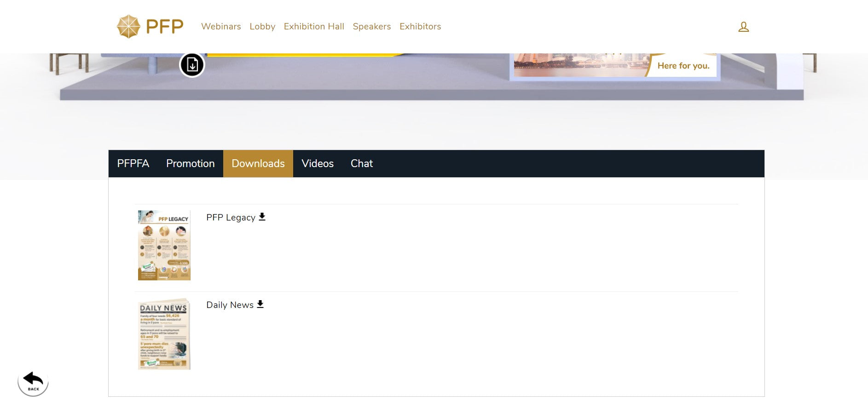Click the download arrow next to PFP Legacy
Image resolution: width=868 pixels, height=418 pixels.
(262, 217)
